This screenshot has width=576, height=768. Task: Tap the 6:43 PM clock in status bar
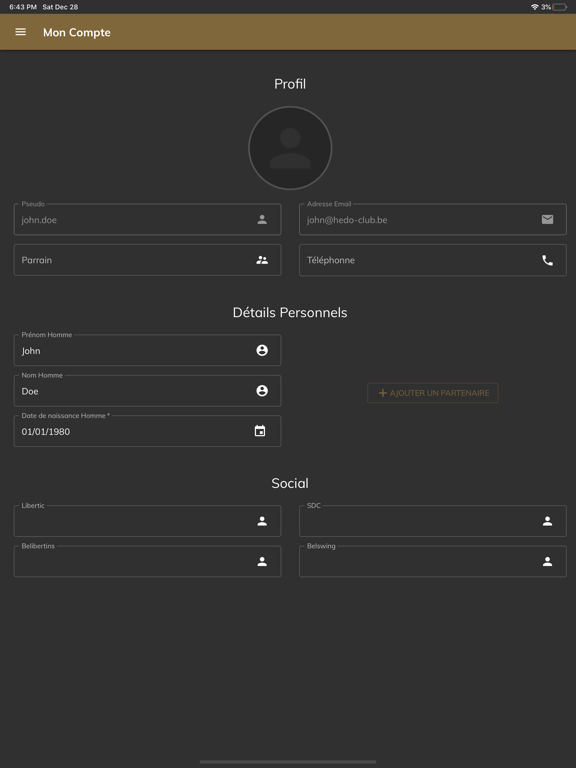[23, 7]
